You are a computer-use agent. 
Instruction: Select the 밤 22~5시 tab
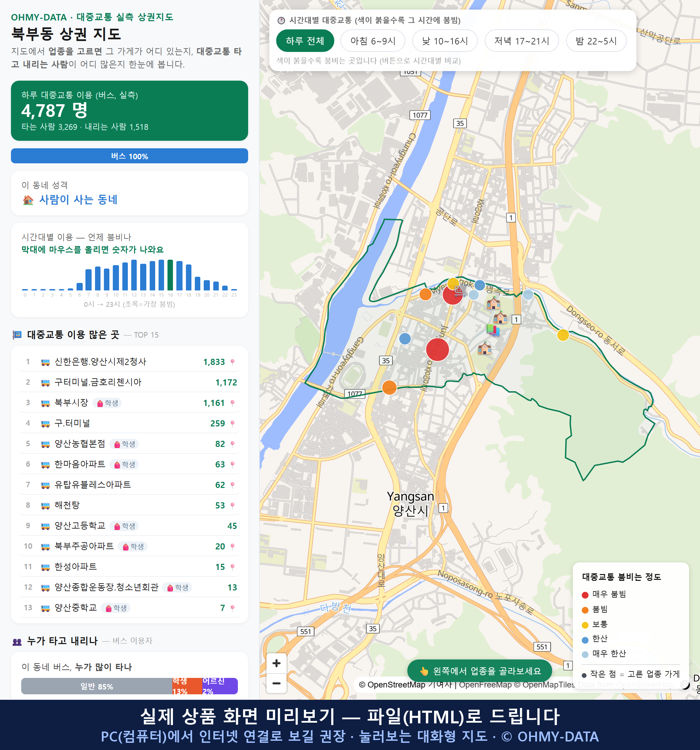pyautogui.click(x=596, y=41)
